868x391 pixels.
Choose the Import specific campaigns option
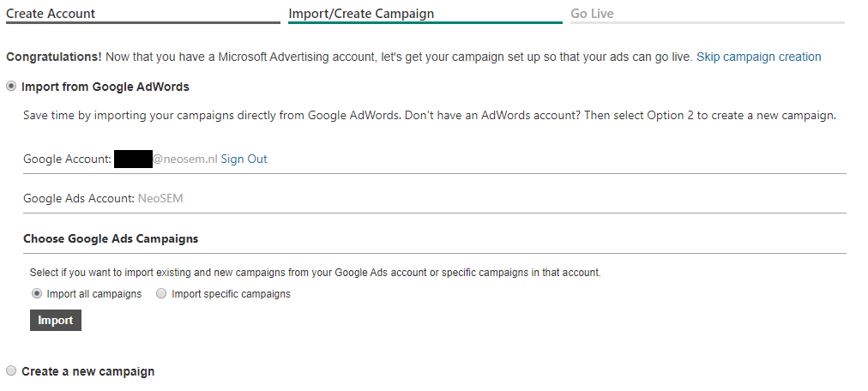coord(161,293)
